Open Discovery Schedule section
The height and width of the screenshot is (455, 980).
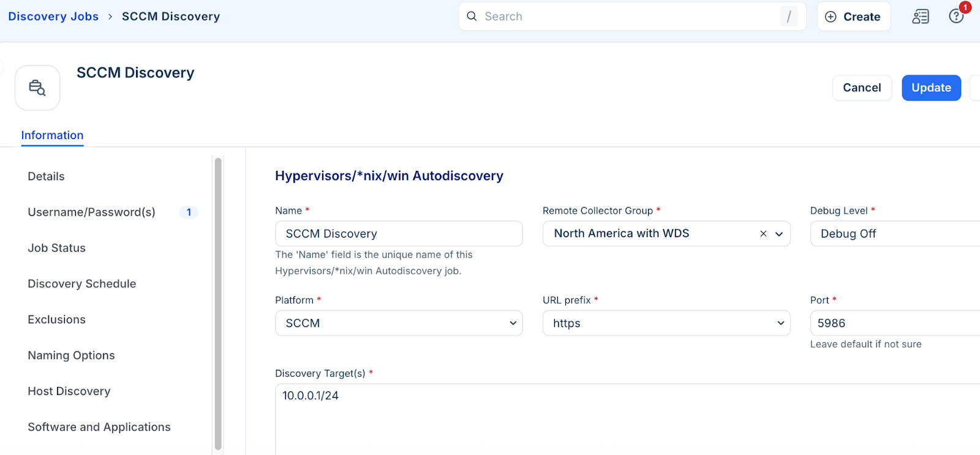(x=81, y=284)
